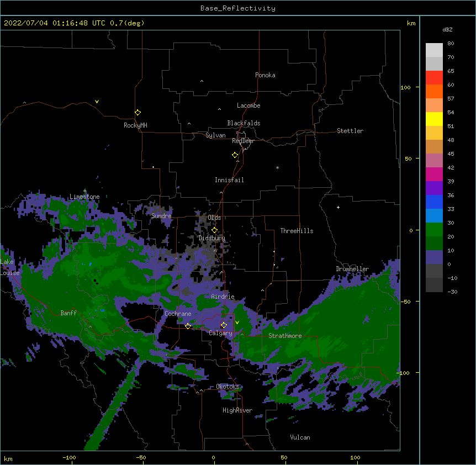Screen dimensions: 476x465
Task: Click the Base_Reflectivity title text
Action: coord(238,8)
